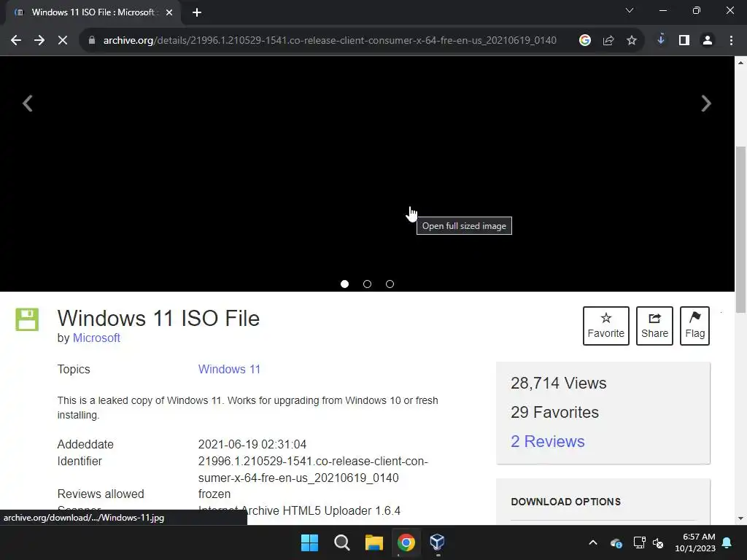747x560 pixels.
Task: View site information lock icon
Action: (92, 41)
